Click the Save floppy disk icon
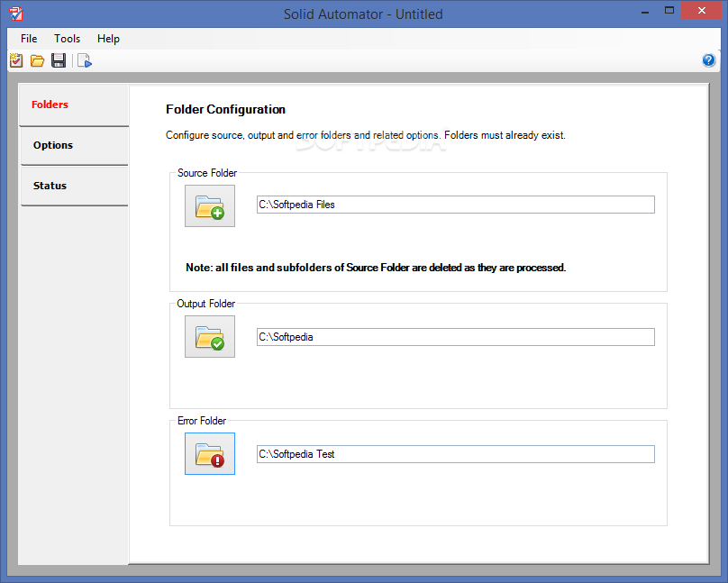 click(59, 60)
